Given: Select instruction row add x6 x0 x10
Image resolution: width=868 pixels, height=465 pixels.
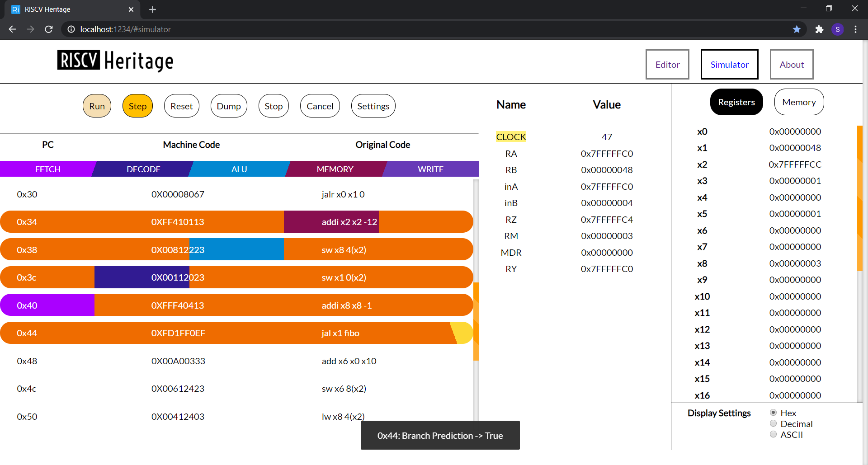Looking at the screenshot, I should click(x=236, y=361).
